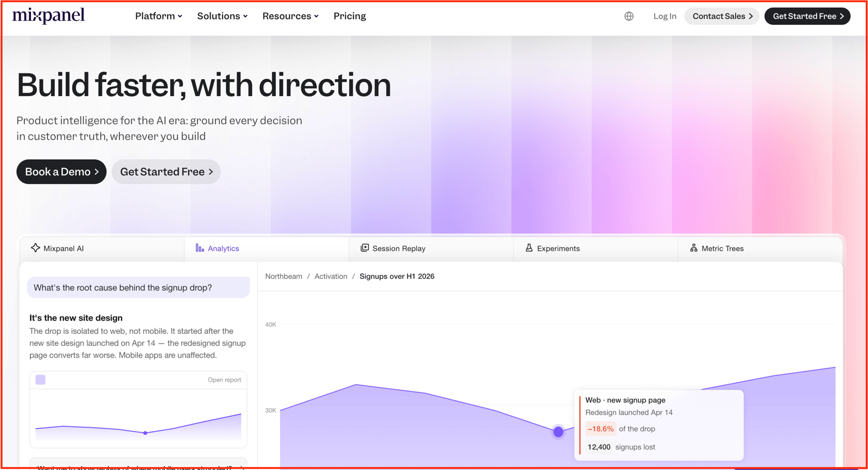The width and height of the screenshot is (868, 470).
Task: Click Activation breadcrumb
Action: tap(331, 276)
